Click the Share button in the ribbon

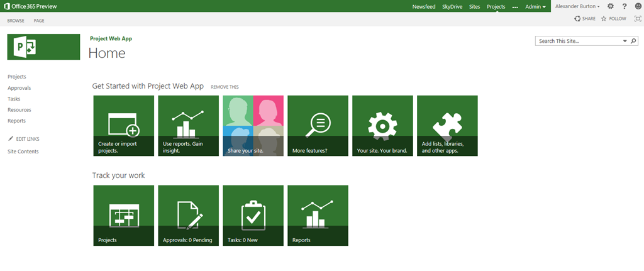(585, 18)
